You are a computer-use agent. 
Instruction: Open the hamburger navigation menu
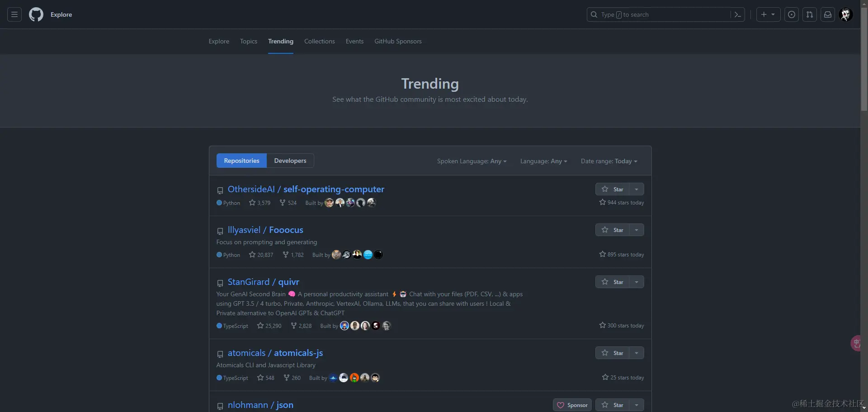(14, 14)
